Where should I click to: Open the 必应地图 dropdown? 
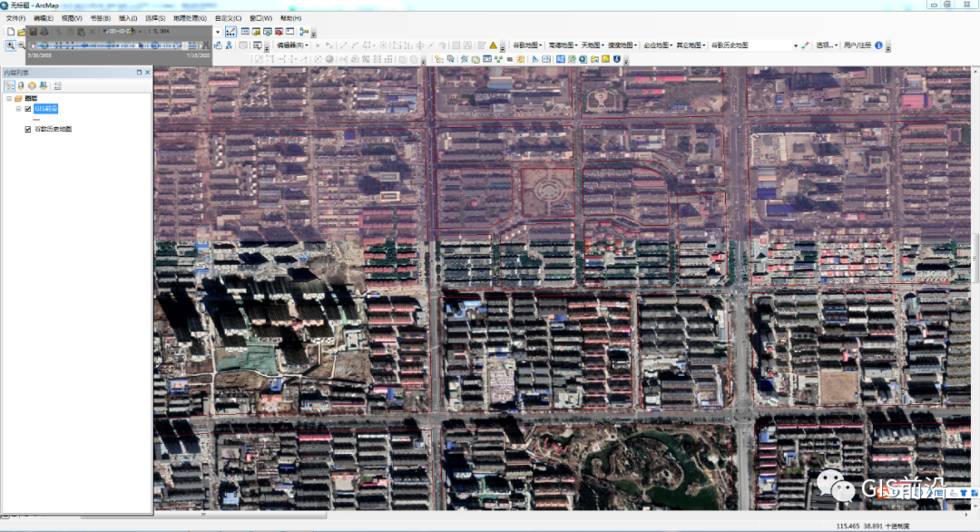658,45
